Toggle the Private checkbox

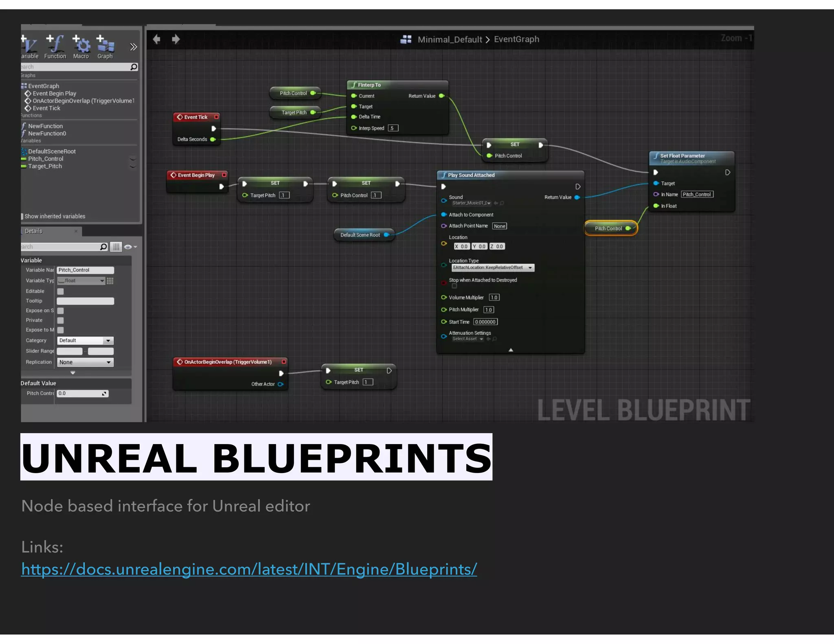pos(60,320)
